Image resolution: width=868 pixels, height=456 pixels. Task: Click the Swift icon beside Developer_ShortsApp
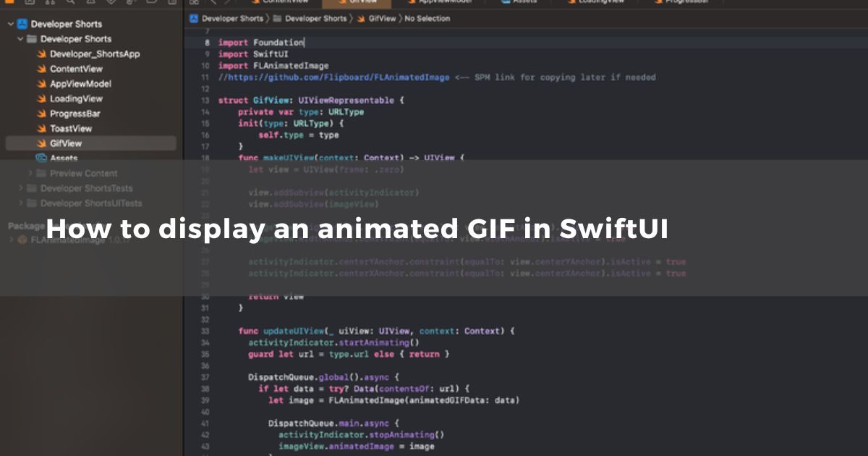(42, 54)
